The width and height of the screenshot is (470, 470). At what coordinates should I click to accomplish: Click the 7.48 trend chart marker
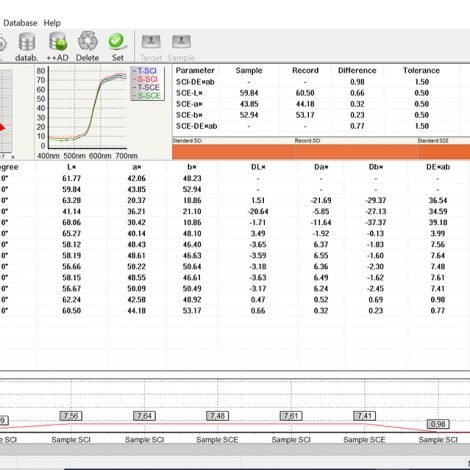pos(218,416)
